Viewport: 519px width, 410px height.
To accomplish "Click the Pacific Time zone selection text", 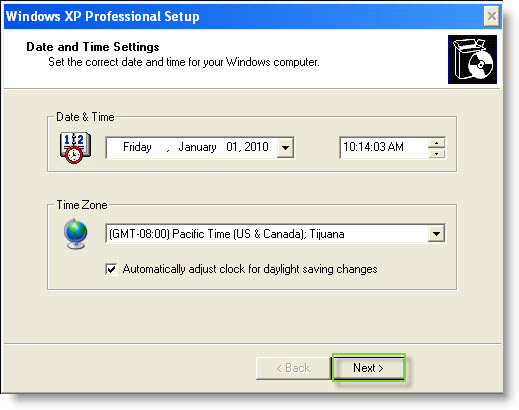I will click(227, 234).
